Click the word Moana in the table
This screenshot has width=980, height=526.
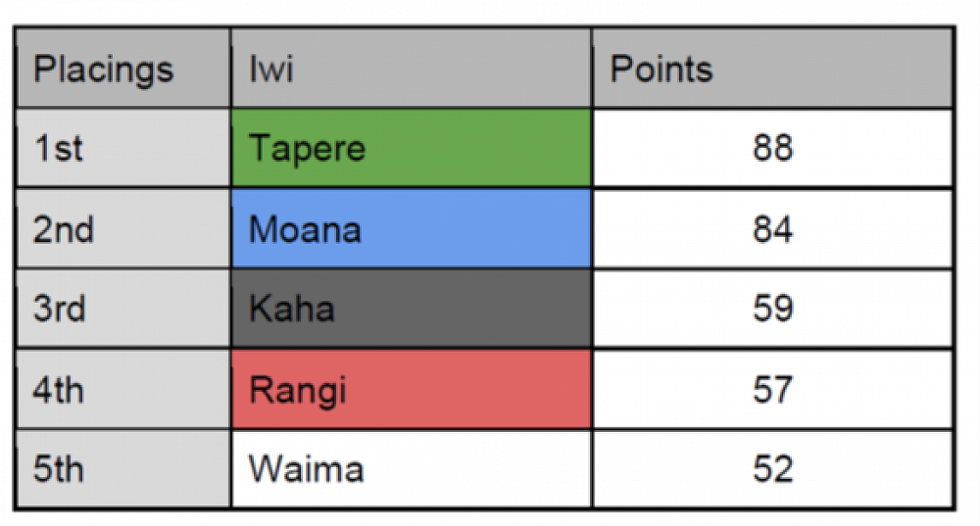coord(305,229)
